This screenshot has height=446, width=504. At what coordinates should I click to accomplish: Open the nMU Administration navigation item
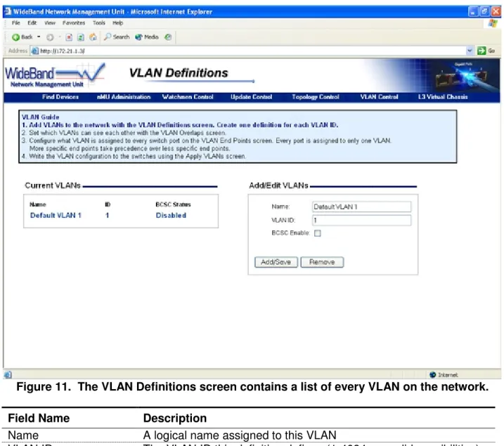[x=124, y=97]
